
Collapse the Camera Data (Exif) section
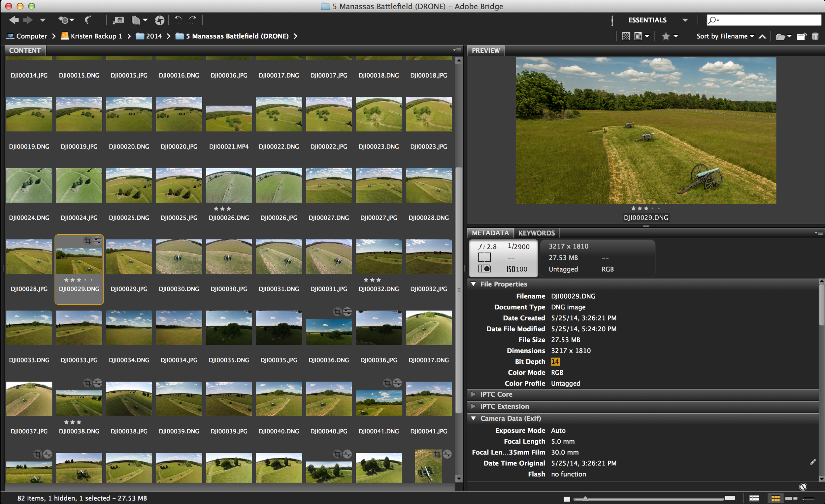[474, 418]
